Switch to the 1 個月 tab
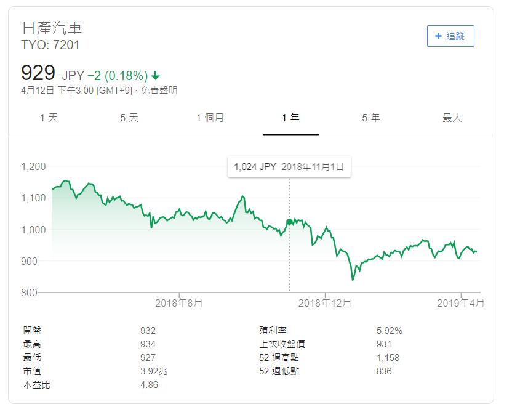Image resolution: width=512 pixels, height=420 pixels. tap(210, 118)
